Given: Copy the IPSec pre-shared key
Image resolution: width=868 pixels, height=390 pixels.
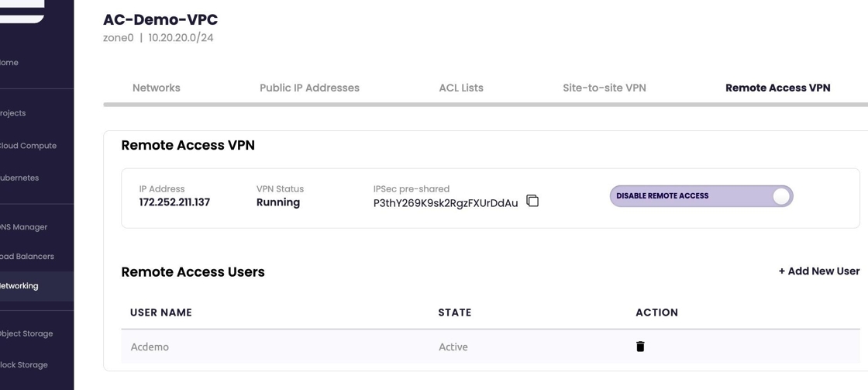Looking at the screenshot, I should (x=532, y=201).
